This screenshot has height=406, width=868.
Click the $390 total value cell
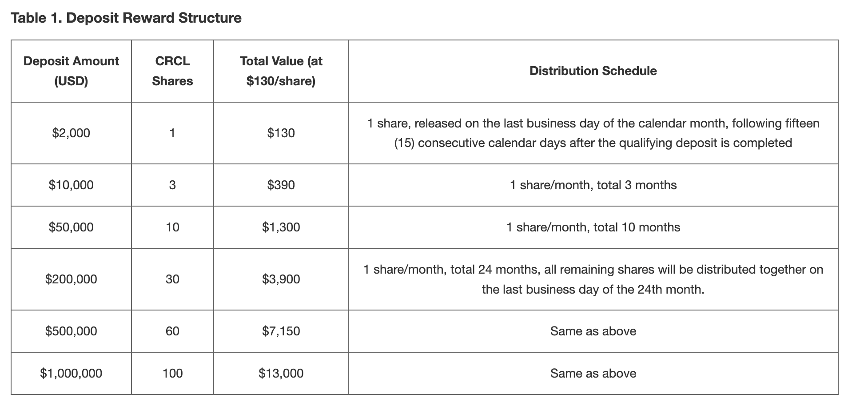point(281,185)
